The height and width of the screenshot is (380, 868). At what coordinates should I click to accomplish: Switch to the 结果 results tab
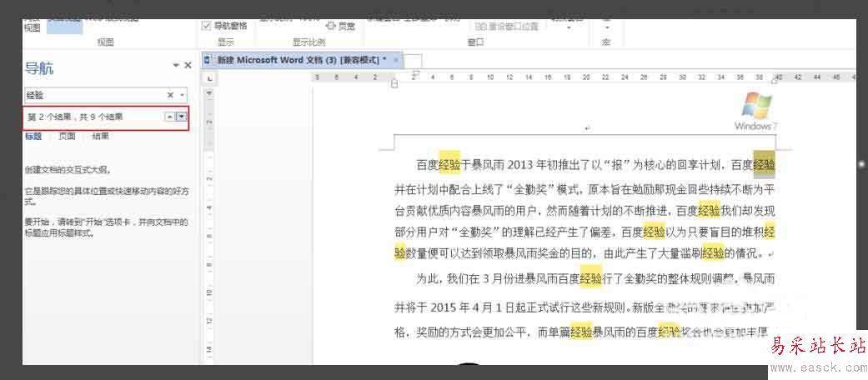pyautogui.click(x=100, y=136)
